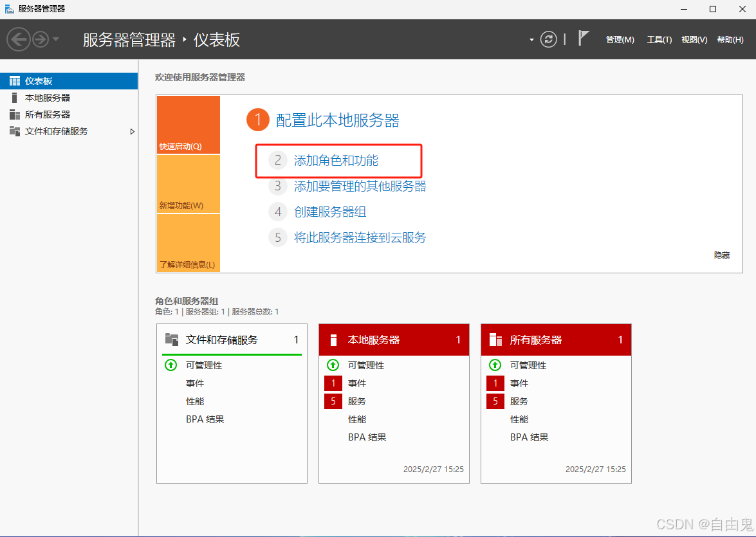Click green manageability icon in 所有服务器 tile

[495, 365]
